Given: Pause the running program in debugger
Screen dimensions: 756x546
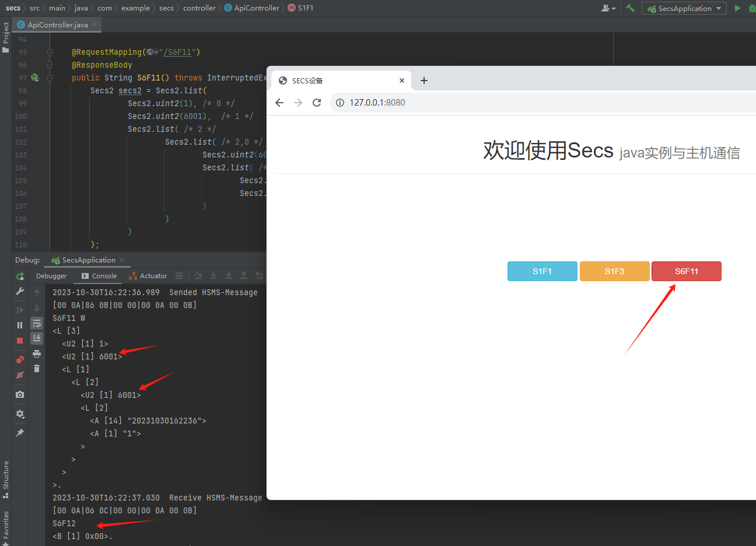Looking at the screenshot, I should (x=19, y=324).
